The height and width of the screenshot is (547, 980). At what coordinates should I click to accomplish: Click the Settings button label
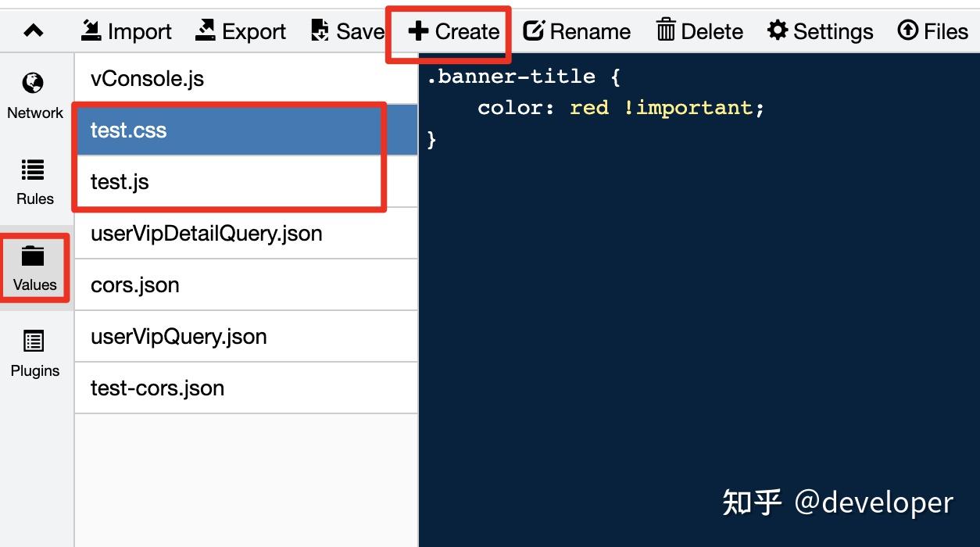point(833,31)
